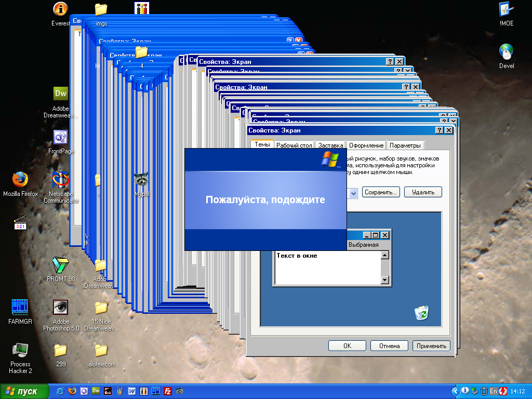Click the Everest desktop shortcut
This screenshot has height=399, width=532.
tap(60, 14)
